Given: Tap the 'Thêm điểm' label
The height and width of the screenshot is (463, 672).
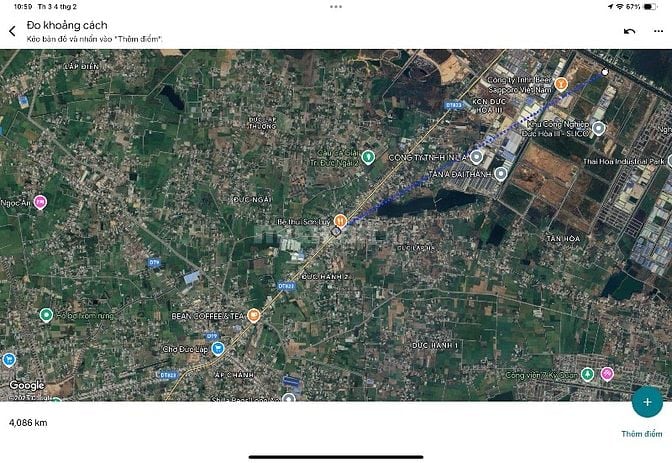Looking at the screenshot, I should (642, 434).
